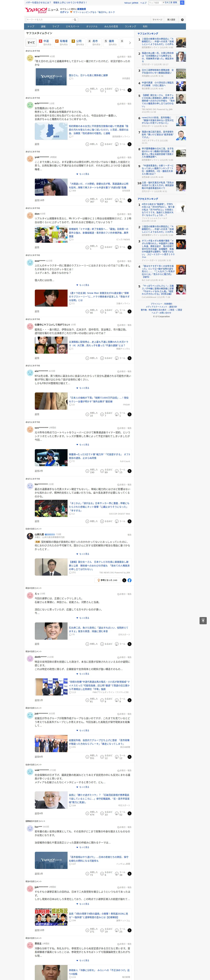
Task: Expand jsk comment with もっと見る
Action: 83,730
